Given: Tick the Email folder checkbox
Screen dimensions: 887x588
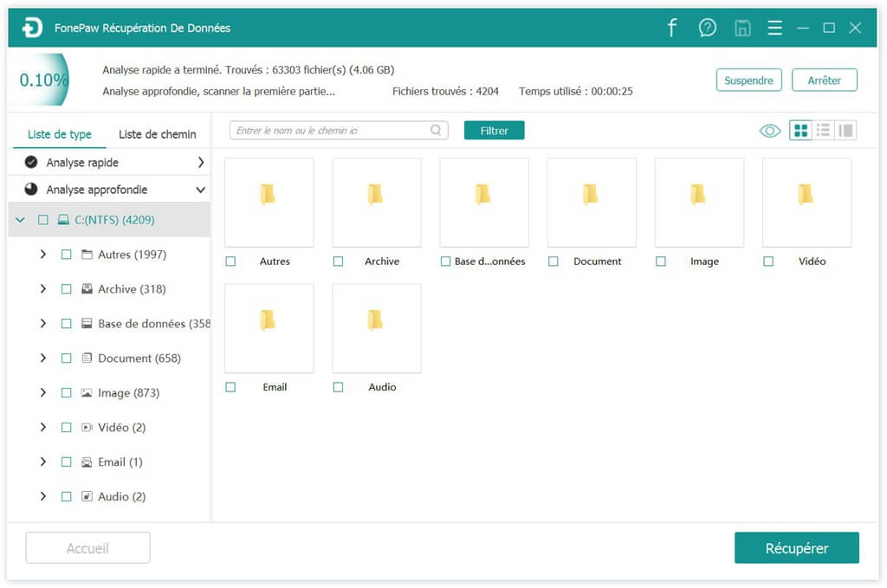Looking at the screenshot, I should (x=230, y=386).
